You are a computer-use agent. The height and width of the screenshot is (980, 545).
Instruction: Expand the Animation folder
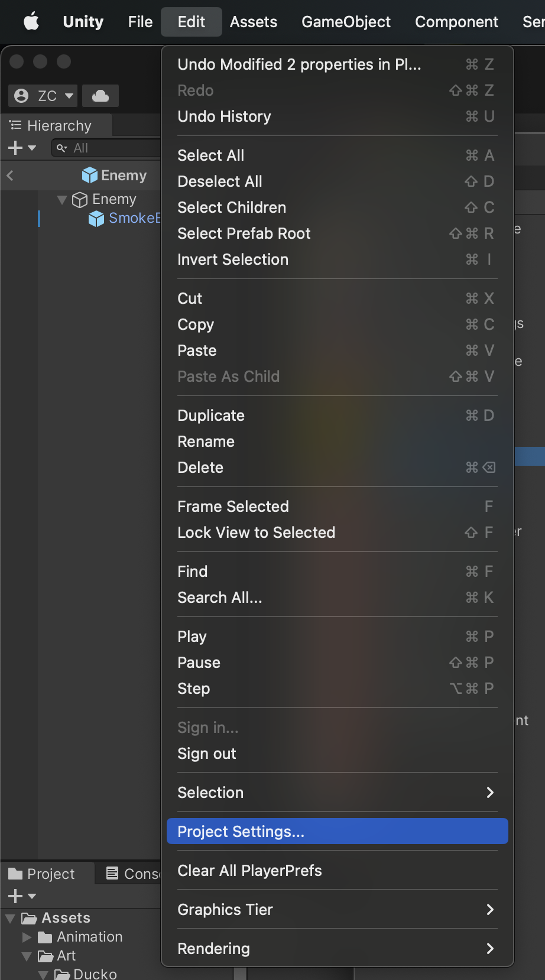(27, 937)
